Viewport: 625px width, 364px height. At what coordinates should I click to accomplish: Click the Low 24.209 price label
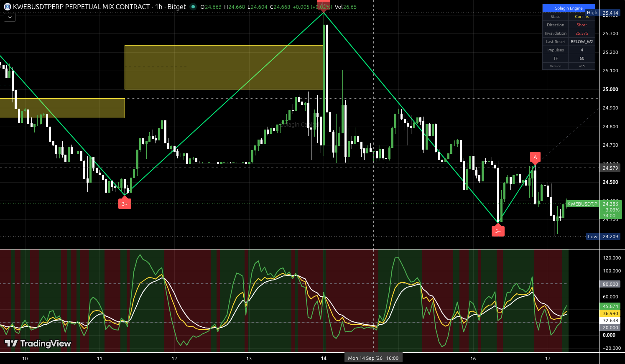(x=603, y=237)
